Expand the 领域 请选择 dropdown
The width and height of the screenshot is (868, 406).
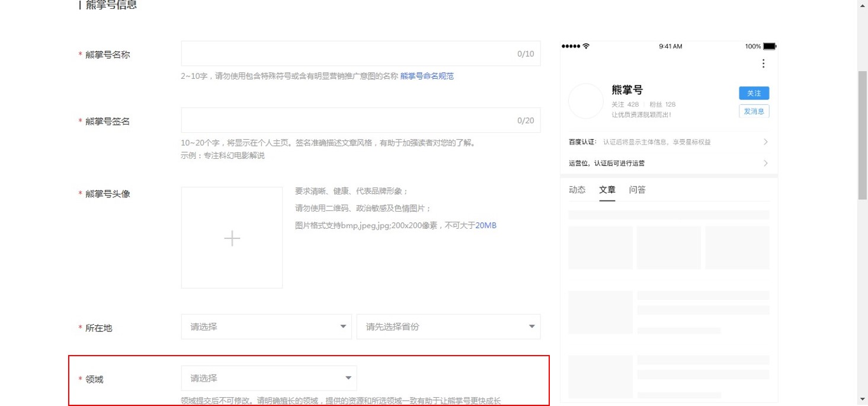click(x=269, y=378)
